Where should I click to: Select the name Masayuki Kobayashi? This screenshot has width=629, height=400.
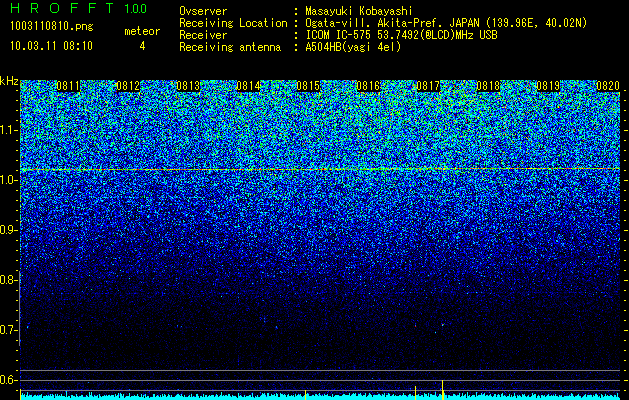pyautogui.click(x=359, y=11)
